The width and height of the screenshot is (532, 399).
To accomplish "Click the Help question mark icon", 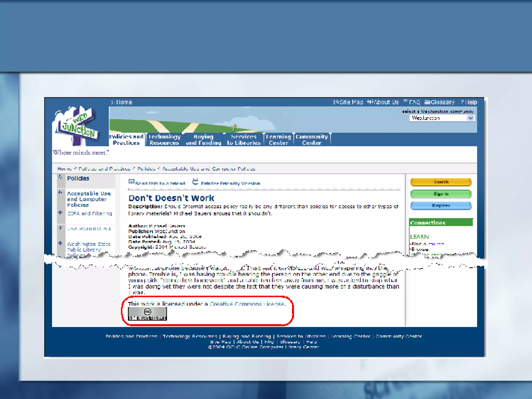I will [462, 102].
